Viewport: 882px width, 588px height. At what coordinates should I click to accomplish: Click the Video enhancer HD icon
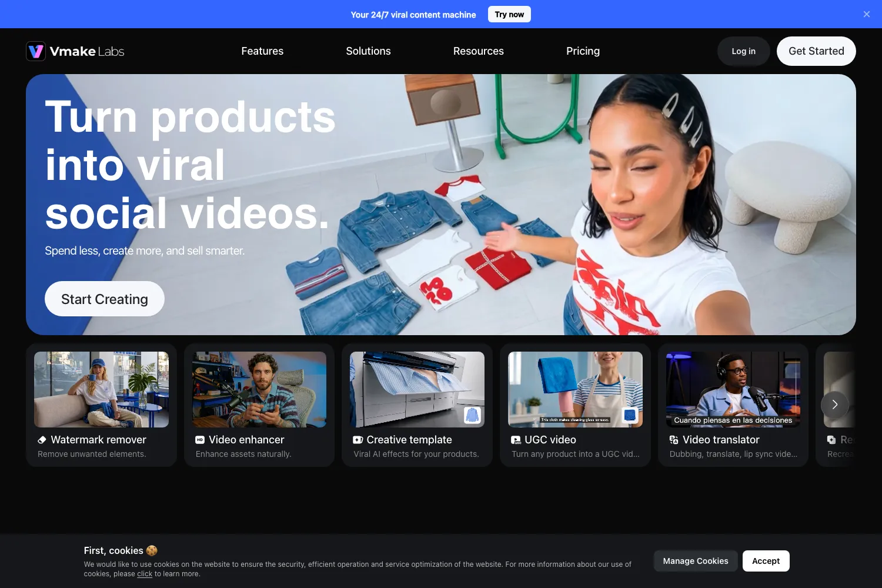pos(200,440)
